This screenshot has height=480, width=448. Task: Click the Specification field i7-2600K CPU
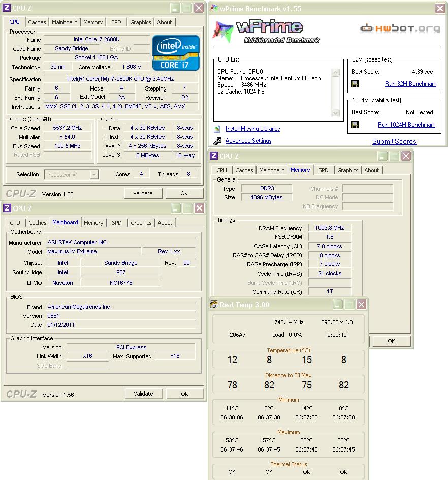click(x=120, y=79)
